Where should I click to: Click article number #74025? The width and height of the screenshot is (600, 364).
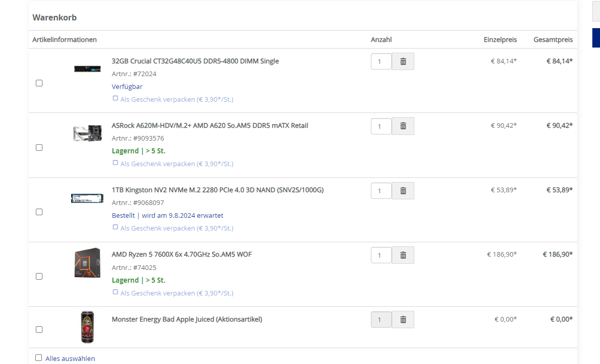point(145,268)
